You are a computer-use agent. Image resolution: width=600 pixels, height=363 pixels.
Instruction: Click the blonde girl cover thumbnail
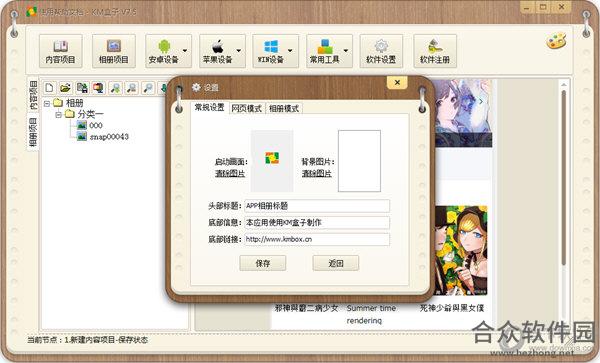[461, 251]
